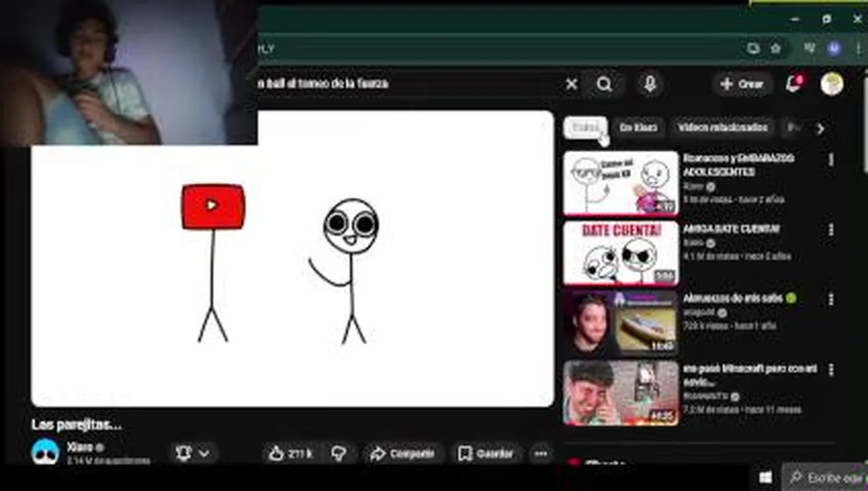868x491 pixels.
Task: Open the 'DATE CUENTA' video thumbnail
Action: pos(621,253)
